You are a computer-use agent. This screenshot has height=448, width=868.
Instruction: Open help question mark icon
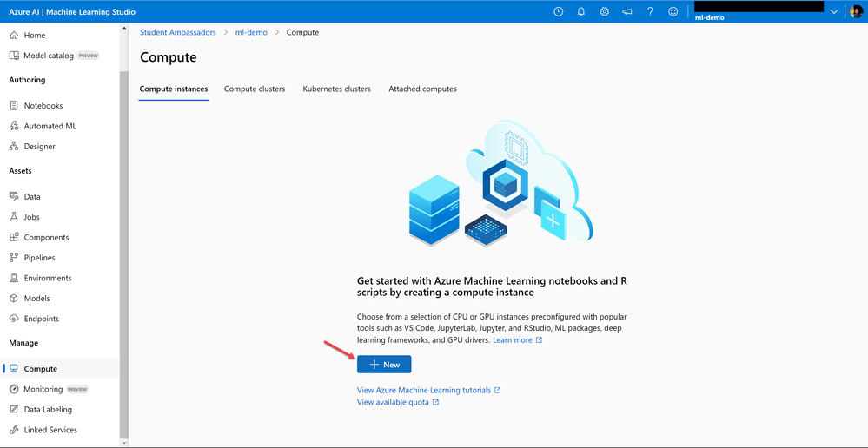click(651, 11)
